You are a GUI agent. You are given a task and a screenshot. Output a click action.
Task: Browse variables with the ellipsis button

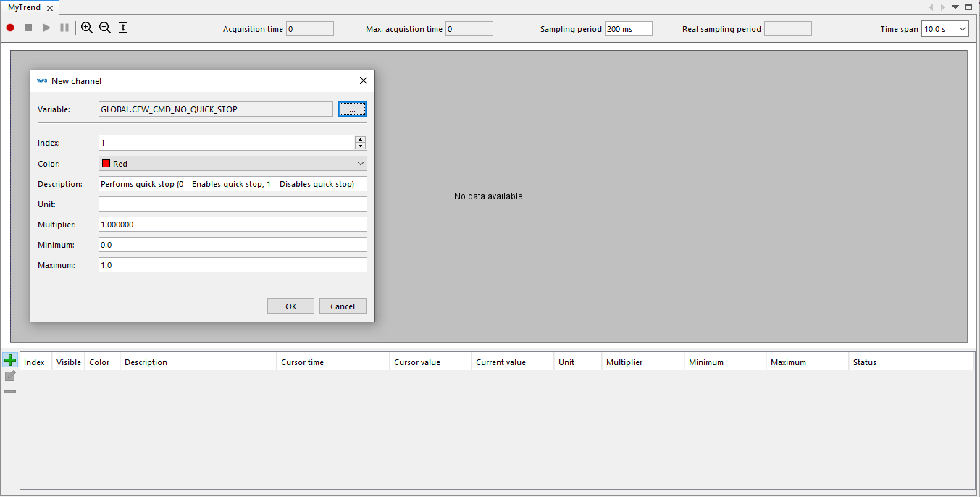tap(352, 109)
